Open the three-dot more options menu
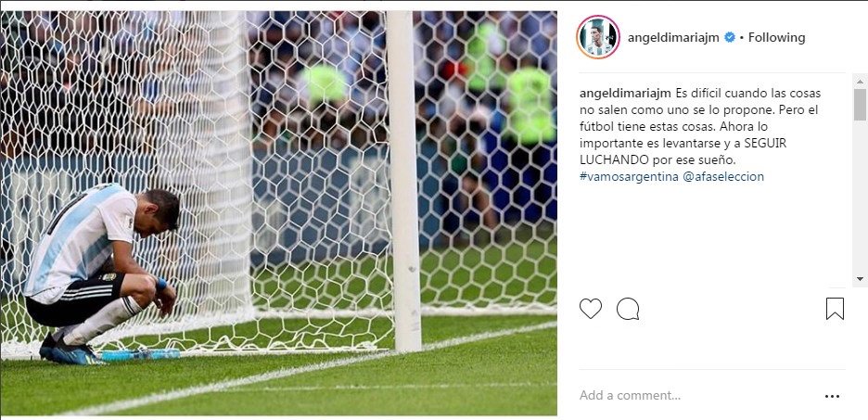 pos(832,396)
